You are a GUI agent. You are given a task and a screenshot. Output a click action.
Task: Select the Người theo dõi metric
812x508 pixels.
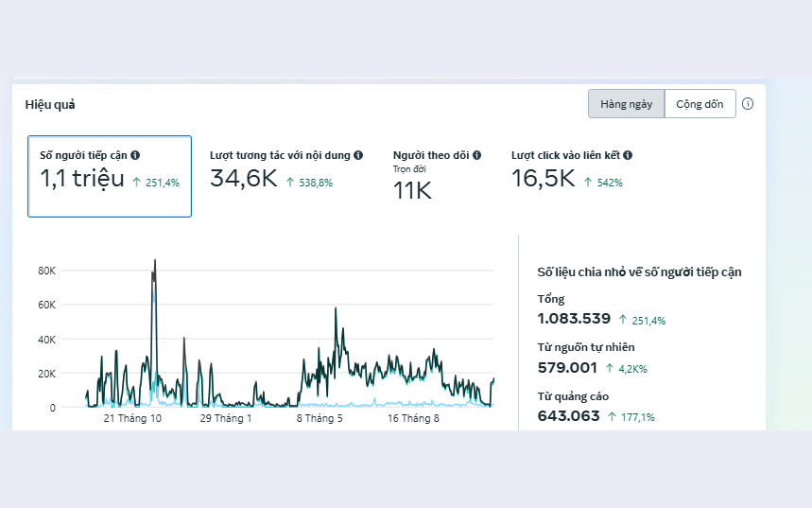[x=437, y=175]
